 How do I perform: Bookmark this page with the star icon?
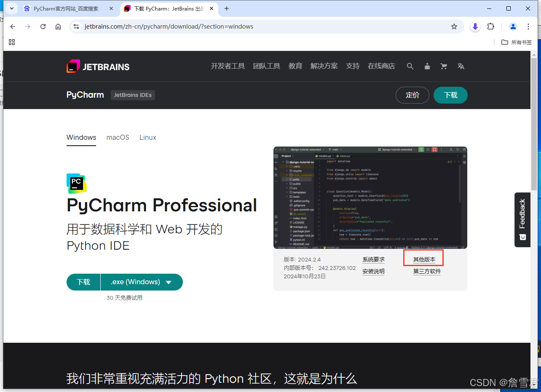tap(454, 27)
